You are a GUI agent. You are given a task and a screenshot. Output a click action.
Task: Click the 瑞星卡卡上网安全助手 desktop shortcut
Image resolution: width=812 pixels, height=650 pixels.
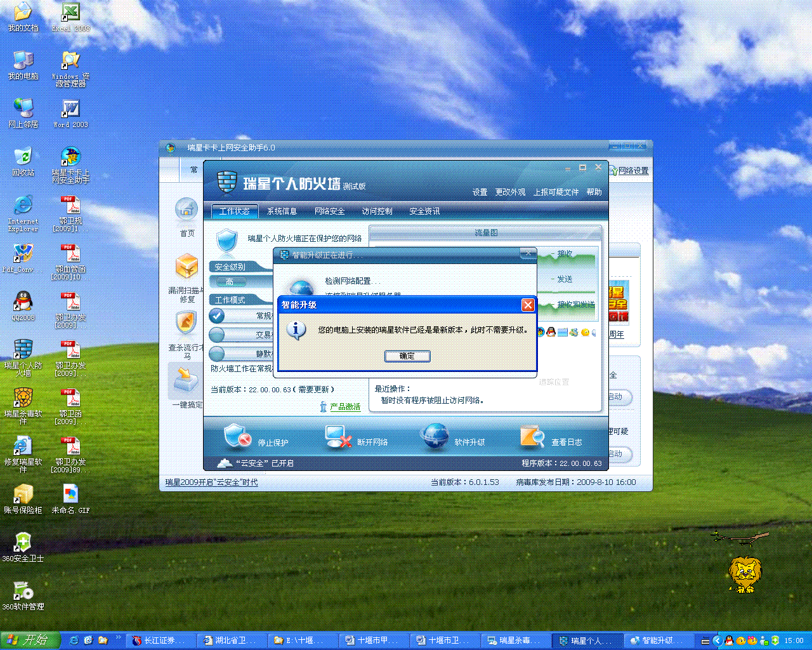click(x=70, y=166)
